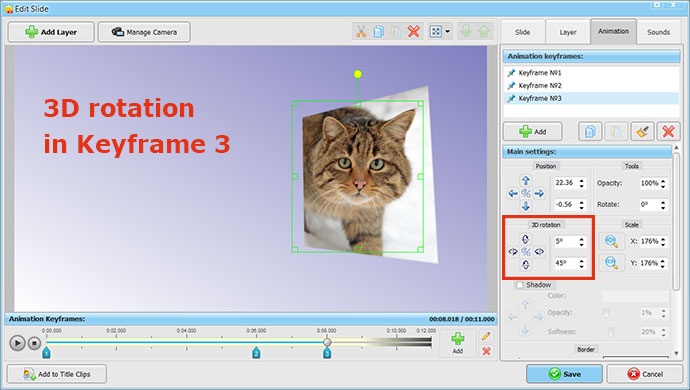Viewport: 690px width, 390px height.
Task: Increase Opacity value with up stepper
Action: [x=663, y=180]
